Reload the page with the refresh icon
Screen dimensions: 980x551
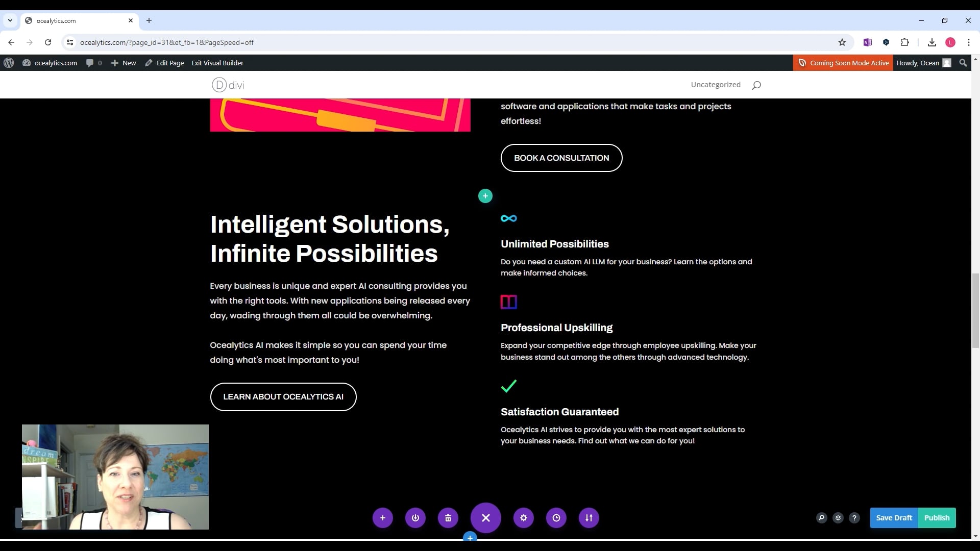48,42
